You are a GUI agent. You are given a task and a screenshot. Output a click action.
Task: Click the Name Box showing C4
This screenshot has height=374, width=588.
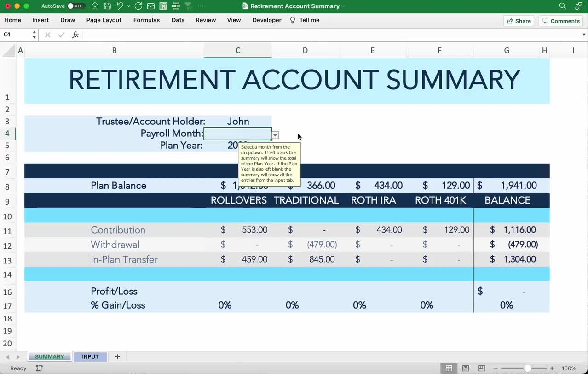click(16, 35)
